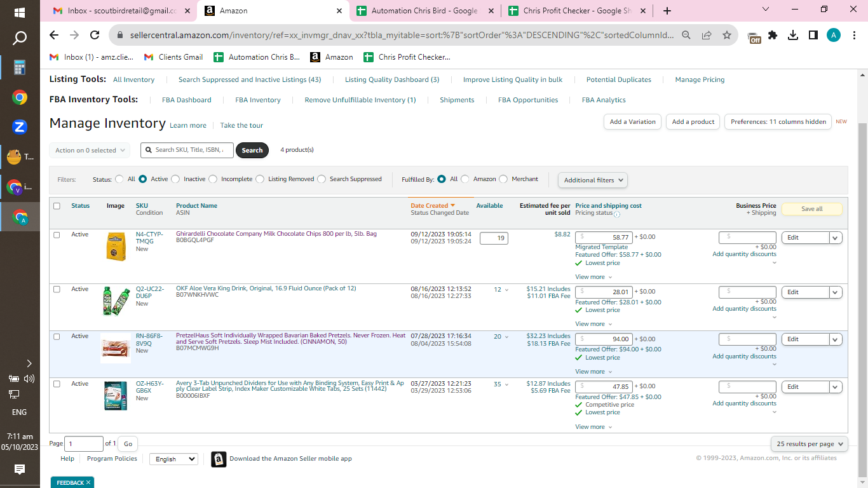Open Listing Quality Dashboard (3)

[x=392, y=80]
